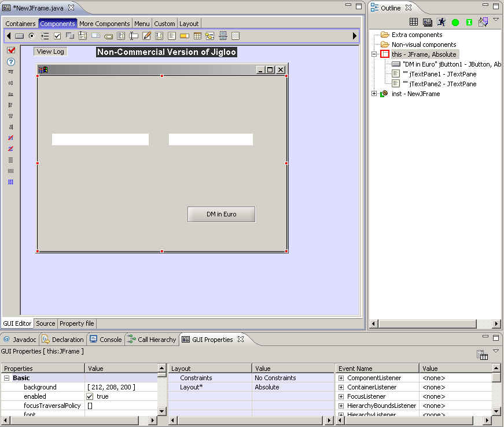Expand the 'inst - NewJFrame' tree node
This screenshot has height=427, width=504.
(x=374, y=94)
